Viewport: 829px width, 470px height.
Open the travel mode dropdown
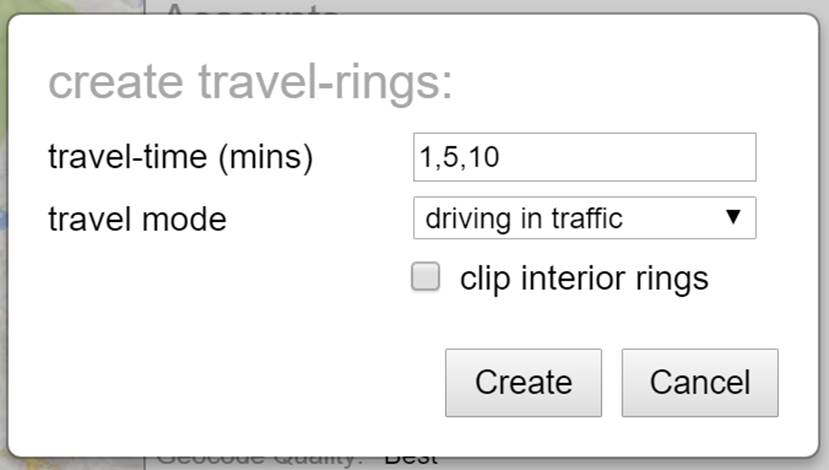point(585,218)
